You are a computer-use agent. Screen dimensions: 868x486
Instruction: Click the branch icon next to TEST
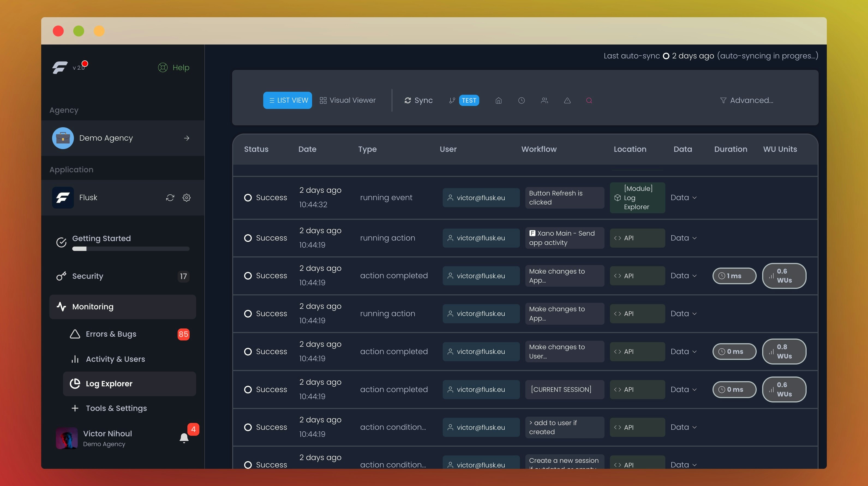(452, 100)
